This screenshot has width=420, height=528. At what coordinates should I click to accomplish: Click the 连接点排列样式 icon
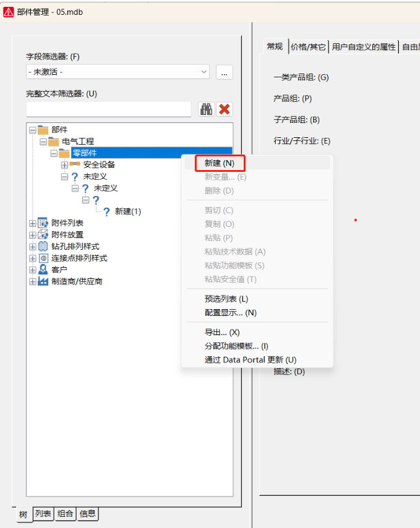43,258
